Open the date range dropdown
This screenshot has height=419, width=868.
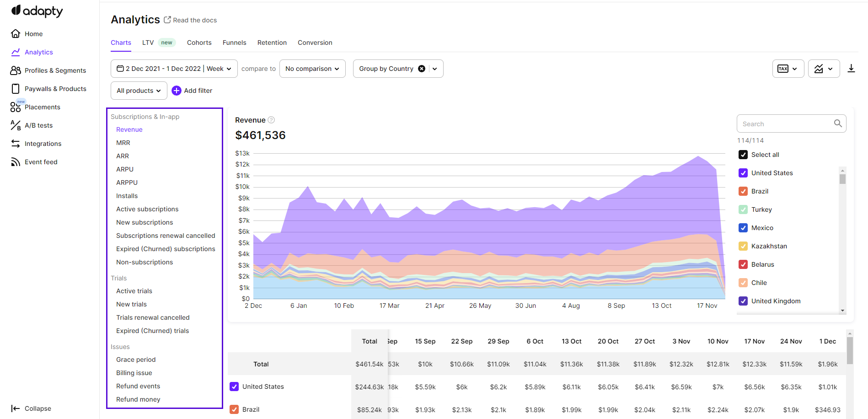pos(174,69)
